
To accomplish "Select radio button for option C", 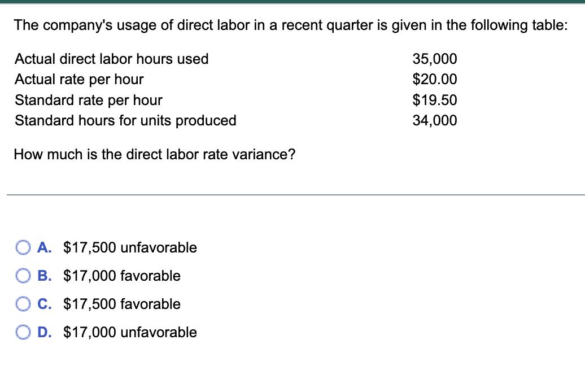I will [x=24, y=304].
